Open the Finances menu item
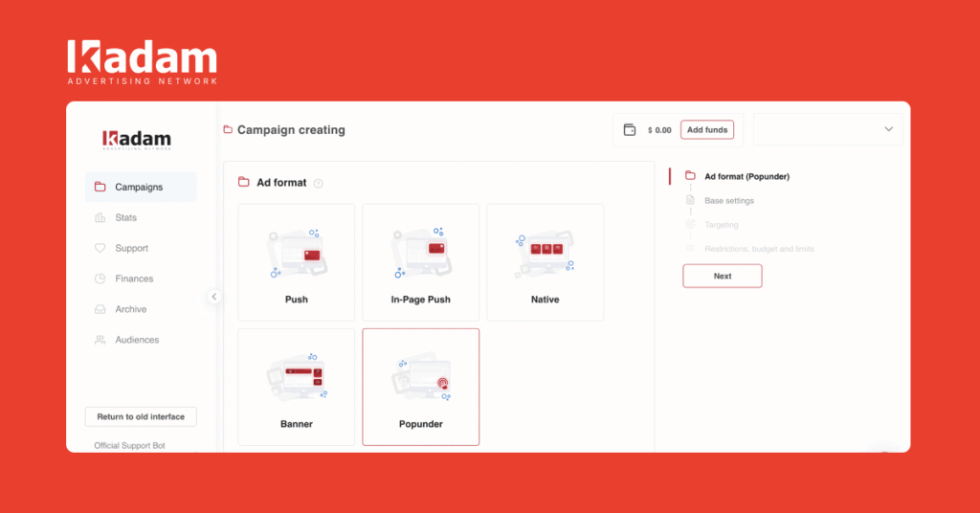This screenshot has width=980, height=513. coord(134,279)
